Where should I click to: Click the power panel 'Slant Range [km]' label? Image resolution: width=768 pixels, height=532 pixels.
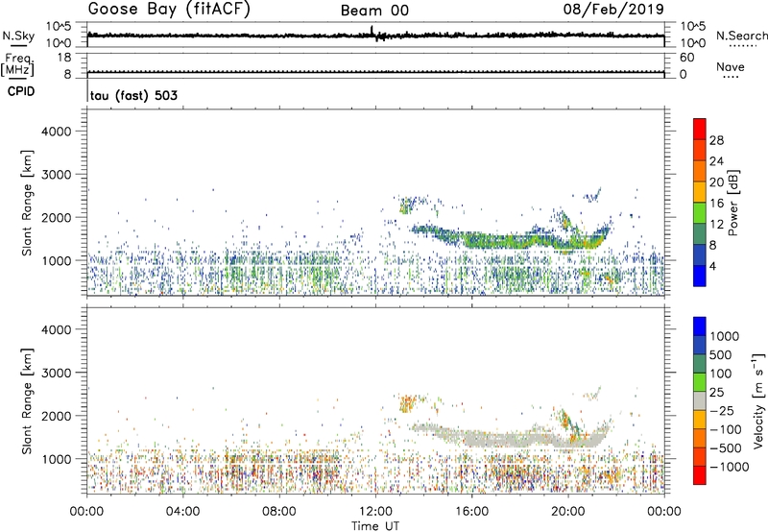click(x=27, y=203)
